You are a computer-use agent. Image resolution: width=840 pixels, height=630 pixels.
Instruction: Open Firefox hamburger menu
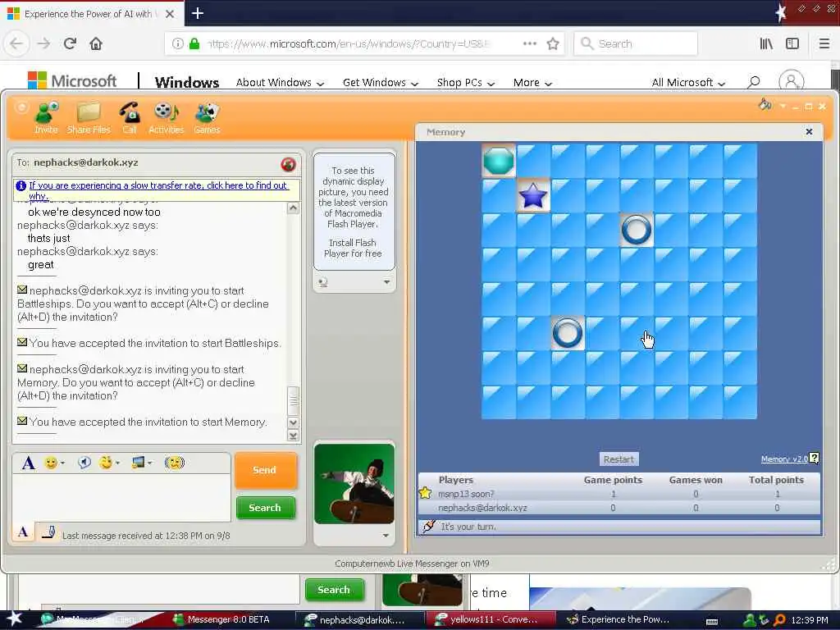pyautogui.click(x=824, y=43)
